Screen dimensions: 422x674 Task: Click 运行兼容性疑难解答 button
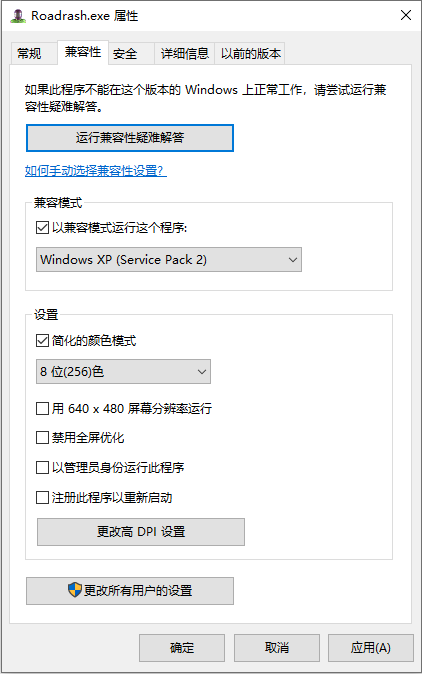[x=130, y=138]
